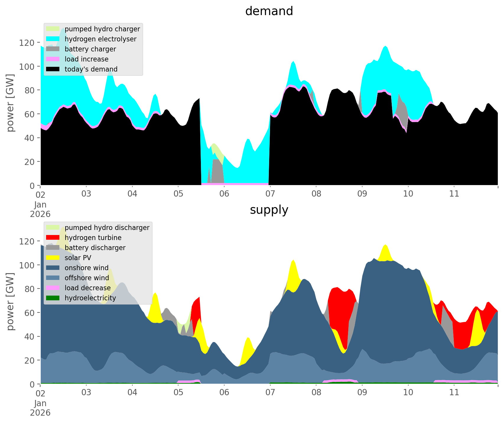
Task: Click the 120 y-axis tick on demand chart
Action: pos(27,43)
